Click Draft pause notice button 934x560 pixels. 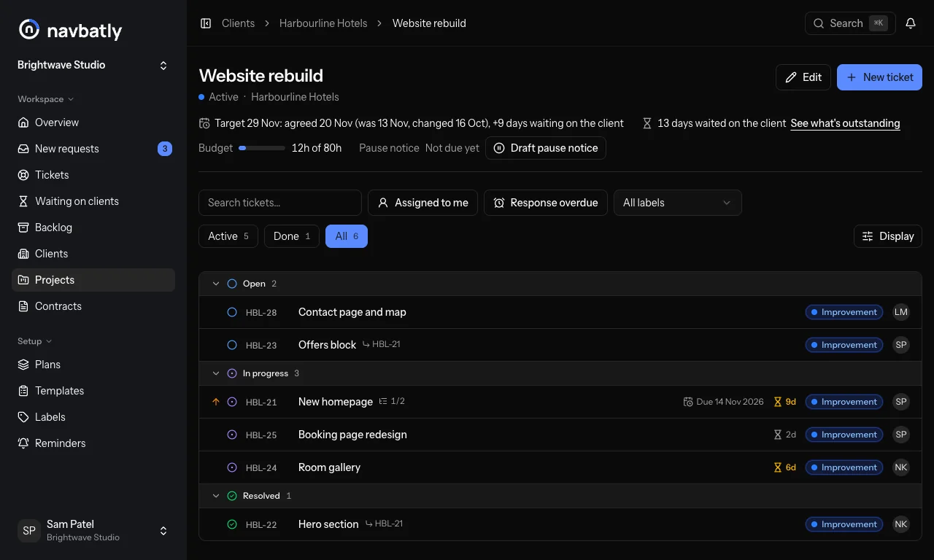545,148
